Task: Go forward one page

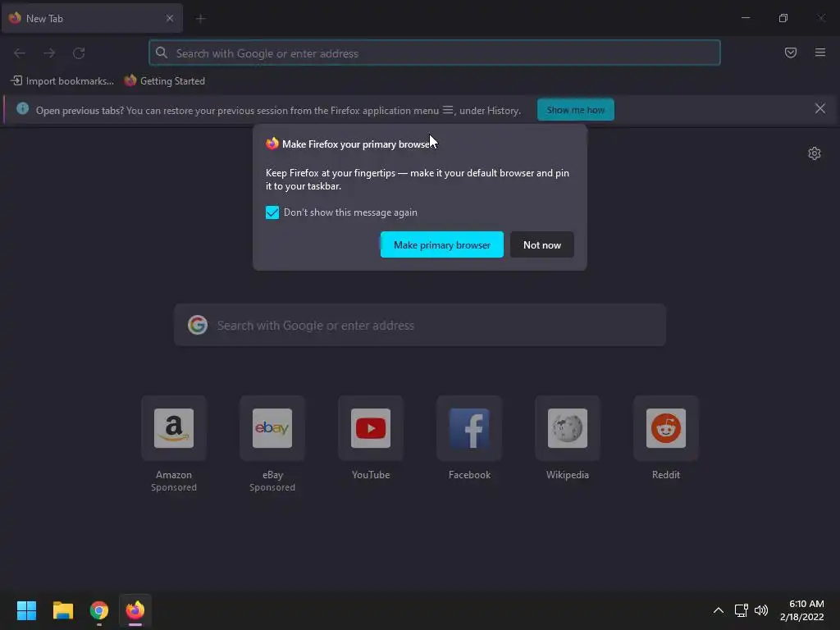Action: point(49,53)
